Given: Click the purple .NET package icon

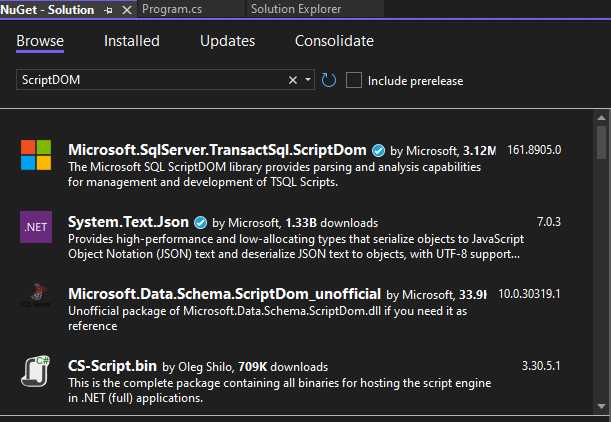Looking at the screenshot, I should (x=36, y=227).
